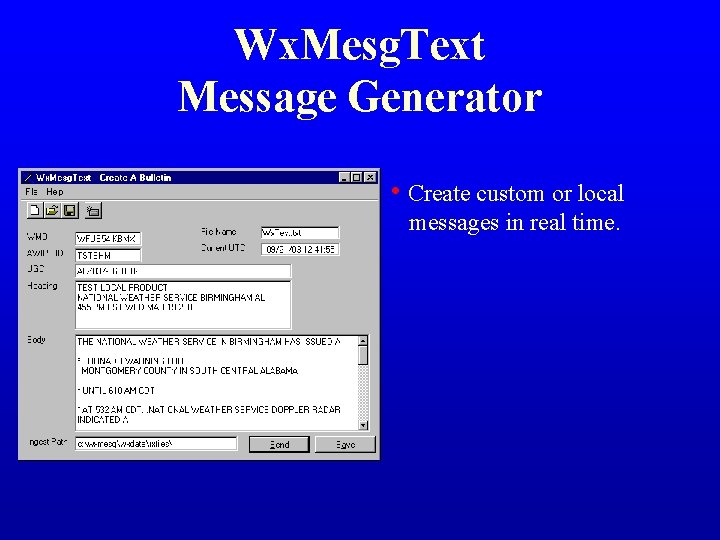Click the 'UNTIL 610 AM CDT' line
720x540 pixels.
(x=116, y=391)
